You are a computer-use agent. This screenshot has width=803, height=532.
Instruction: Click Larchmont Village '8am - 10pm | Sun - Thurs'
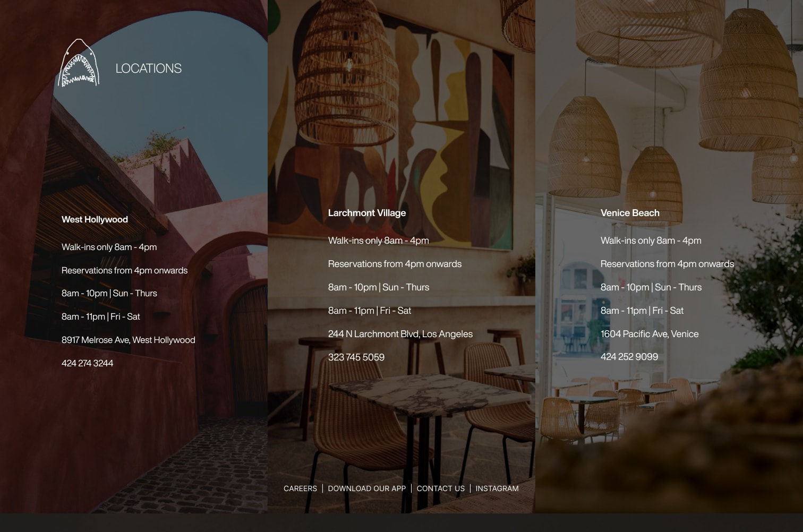379,287
